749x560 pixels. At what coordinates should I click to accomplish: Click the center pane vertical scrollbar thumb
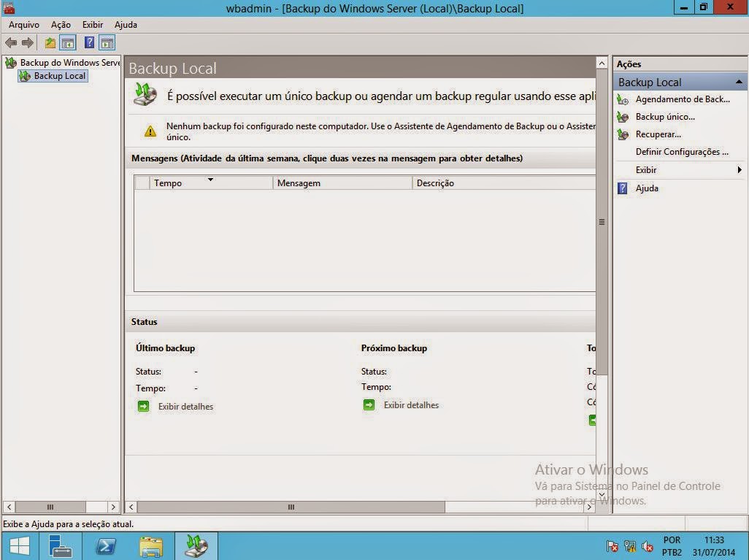(x=602, y=222)
